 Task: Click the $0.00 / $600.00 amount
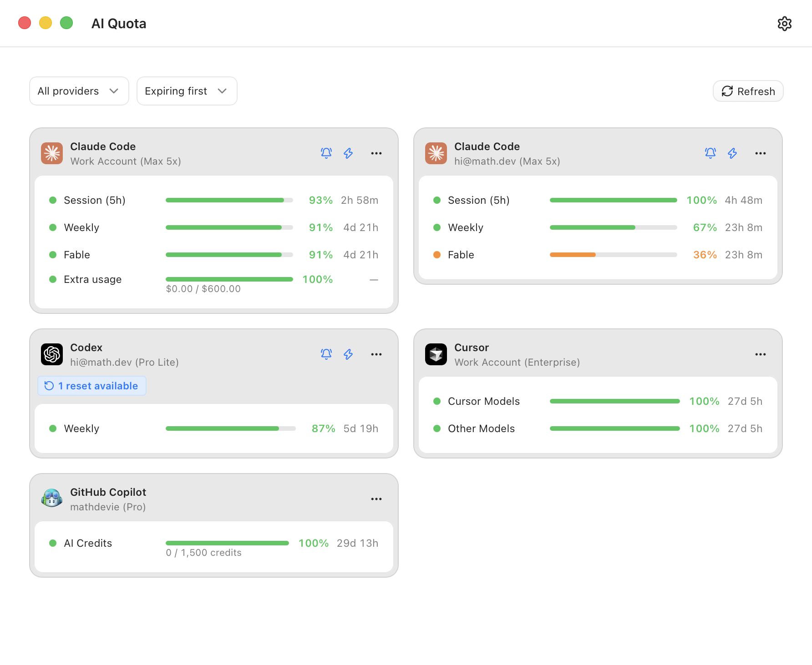203,289
